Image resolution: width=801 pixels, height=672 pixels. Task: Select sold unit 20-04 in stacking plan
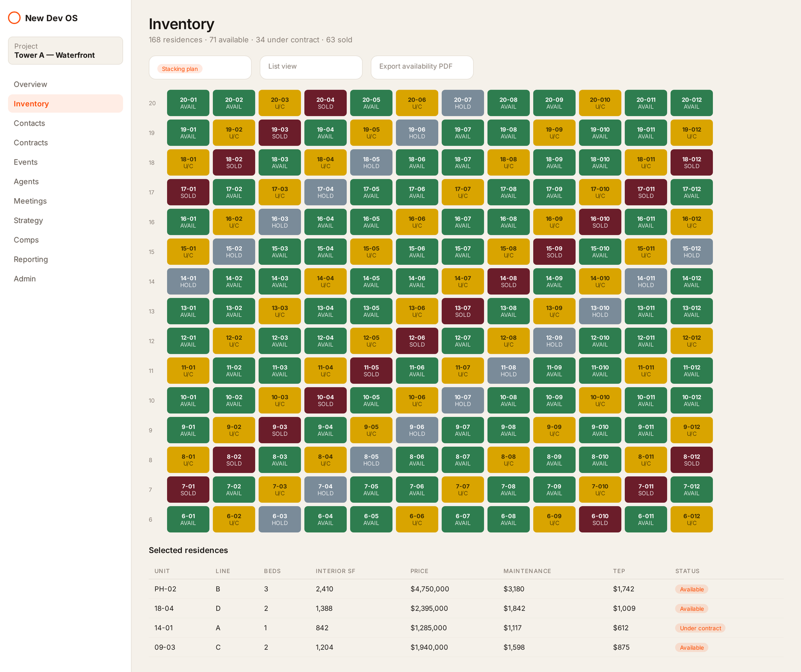(x=325, y=103)
